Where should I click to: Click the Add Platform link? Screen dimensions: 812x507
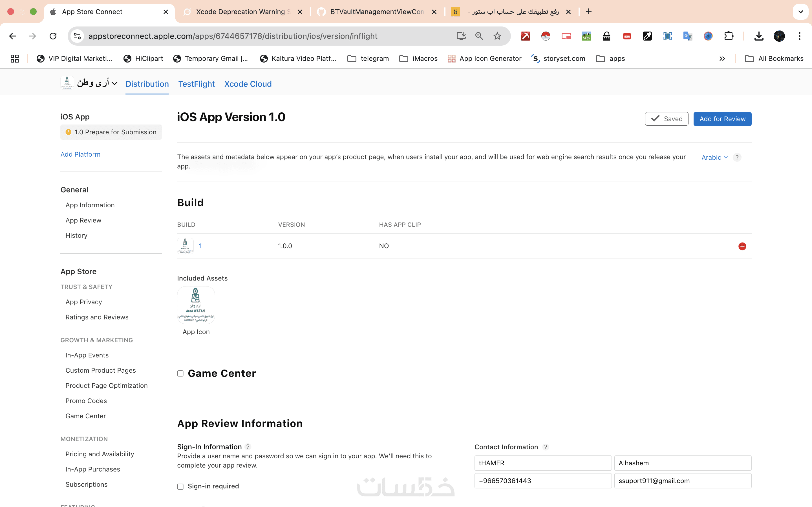click(80, 154)
